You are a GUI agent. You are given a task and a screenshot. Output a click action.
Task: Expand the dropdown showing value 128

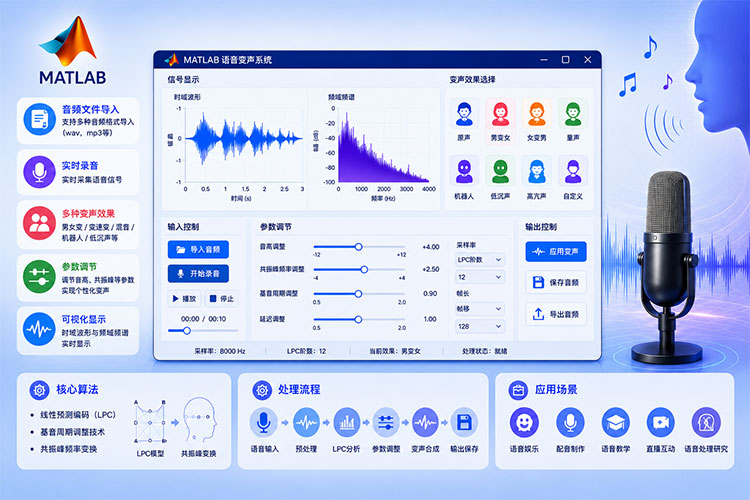[x=480, y=326]
